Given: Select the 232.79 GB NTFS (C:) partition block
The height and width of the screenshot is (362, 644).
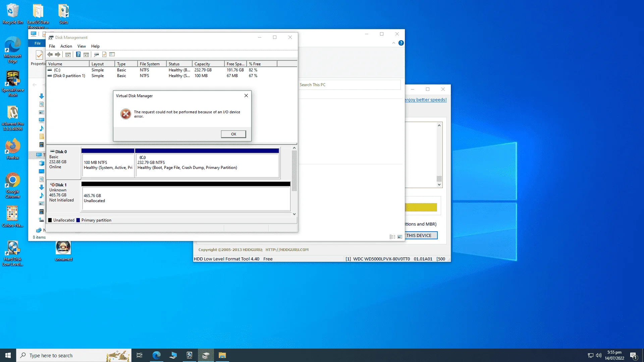Looking at the screenshot, I should click(207, 163).
